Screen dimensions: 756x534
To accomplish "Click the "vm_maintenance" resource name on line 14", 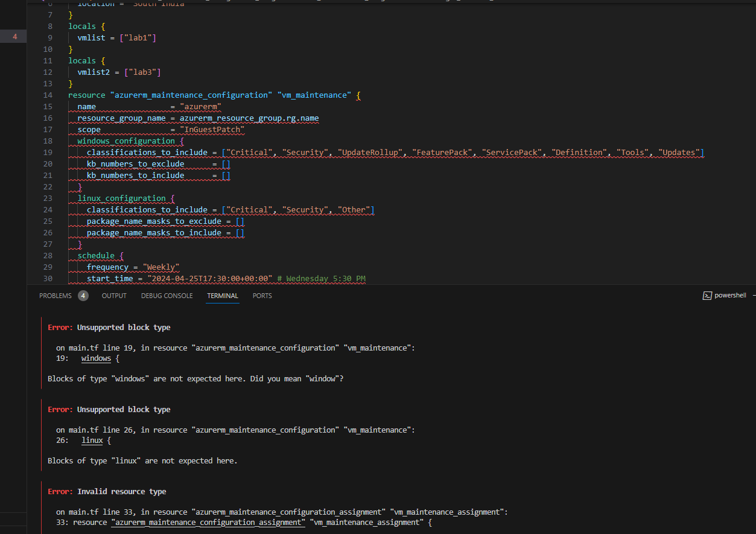I will pyautogui.click(x=314, y=95).
